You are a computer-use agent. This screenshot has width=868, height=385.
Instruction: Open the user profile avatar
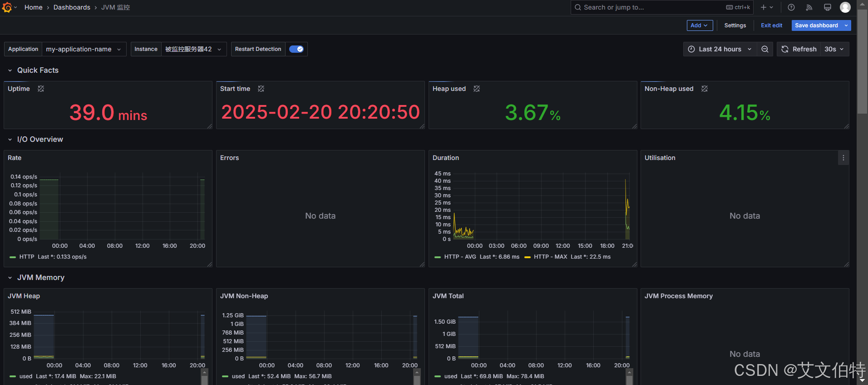pos(845,7)
